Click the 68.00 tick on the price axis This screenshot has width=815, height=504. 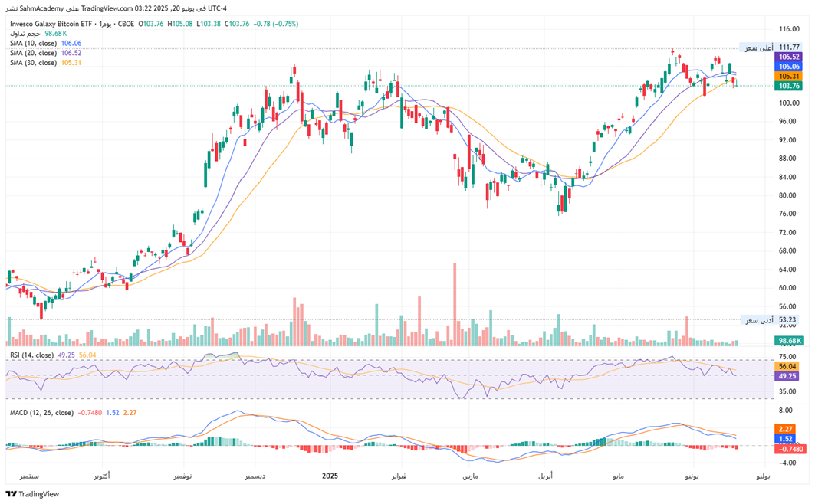pos(787,250)
